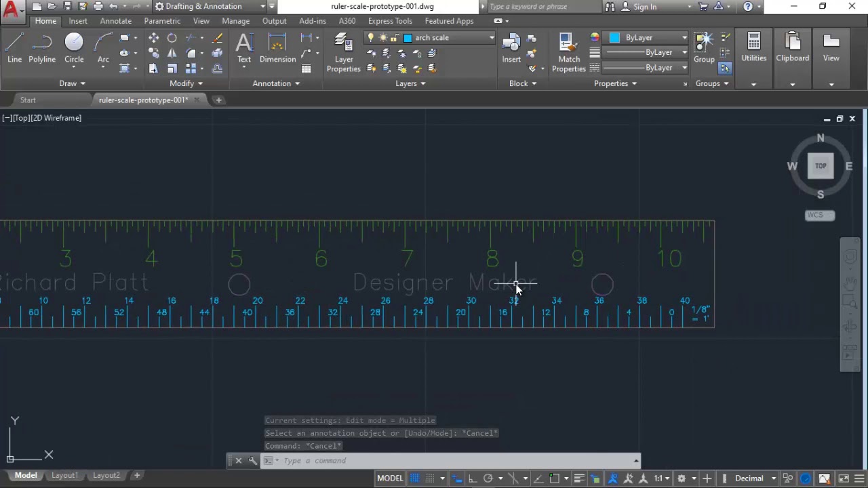The image size is (868, 488).
Task: Toggle group selection on/off in Groups panel
Action: coord(725,68)
